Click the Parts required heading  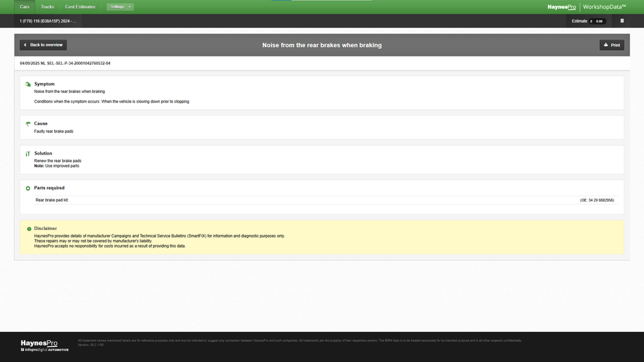coord(49,188)
